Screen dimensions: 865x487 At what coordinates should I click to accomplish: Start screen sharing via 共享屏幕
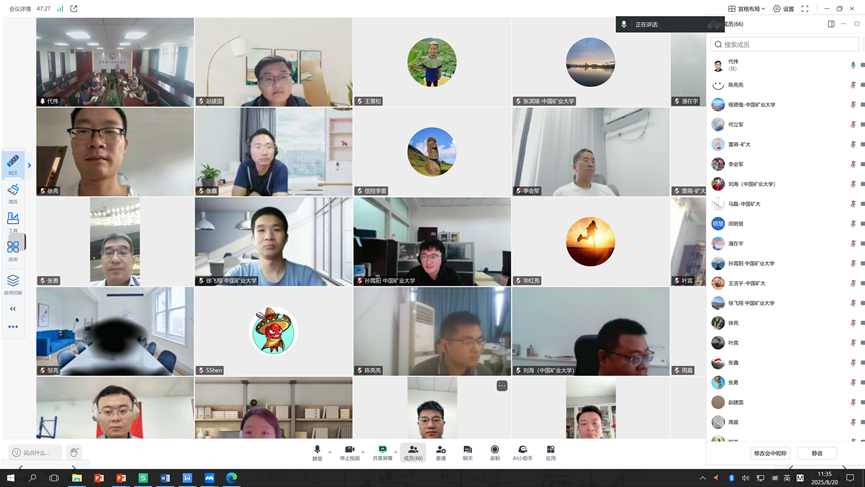click(x=382, y=452)
